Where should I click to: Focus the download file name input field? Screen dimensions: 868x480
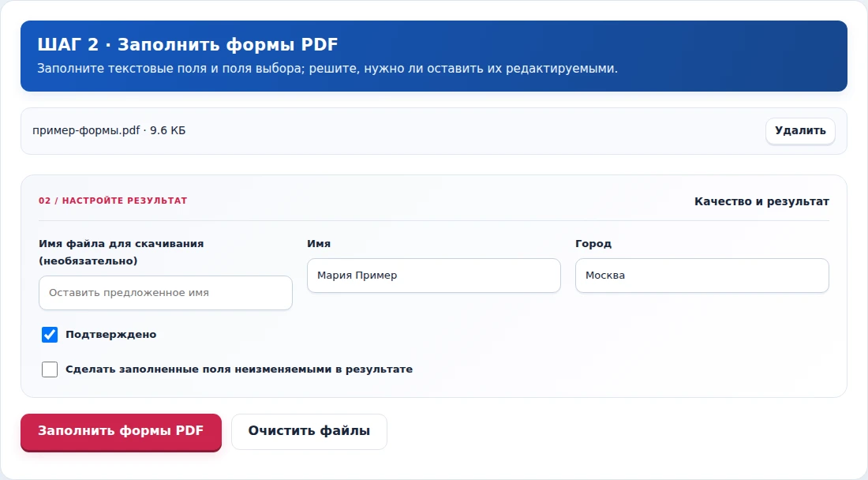[166, 293]
